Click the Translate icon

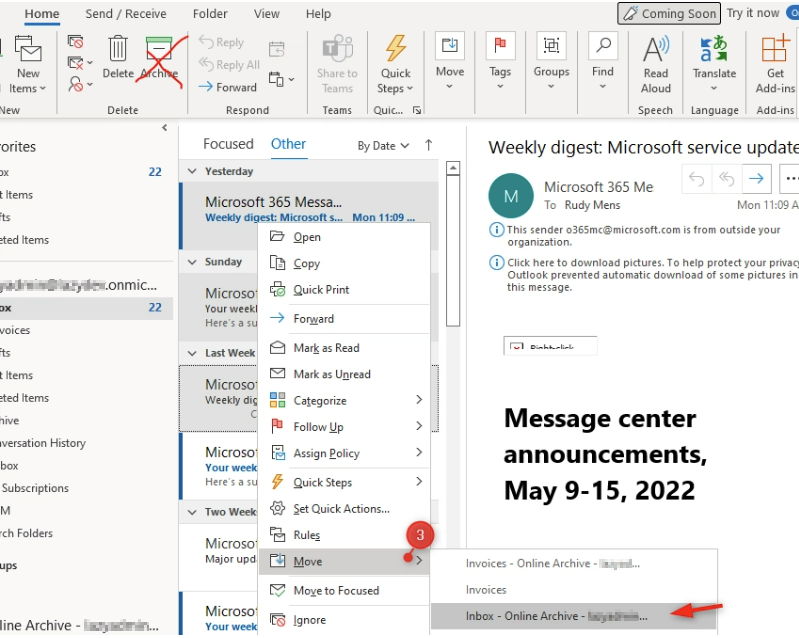[x=714, y=49]
